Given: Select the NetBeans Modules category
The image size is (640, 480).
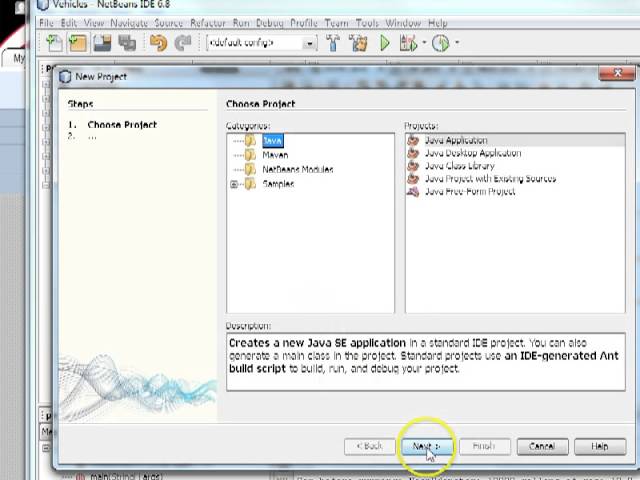Looking at the screenshot, I should pos(298,169).
